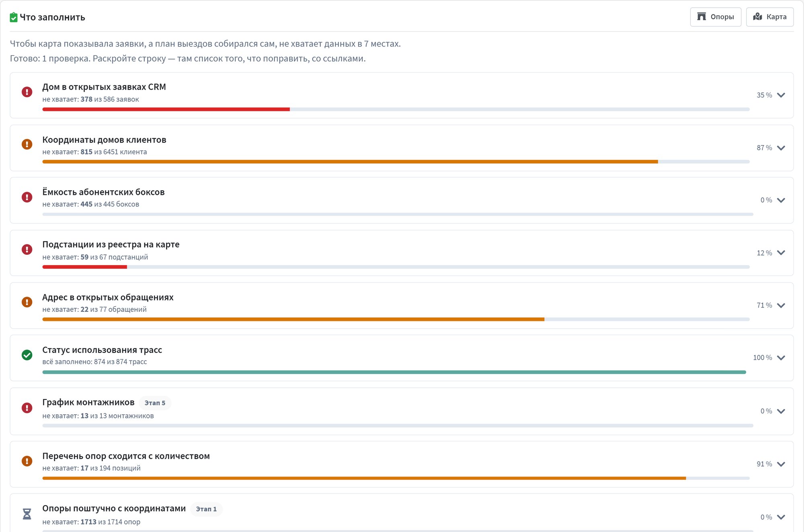Click hourglass icon for 'Опоры поштучно с координатами'

[x=27, y=514]
